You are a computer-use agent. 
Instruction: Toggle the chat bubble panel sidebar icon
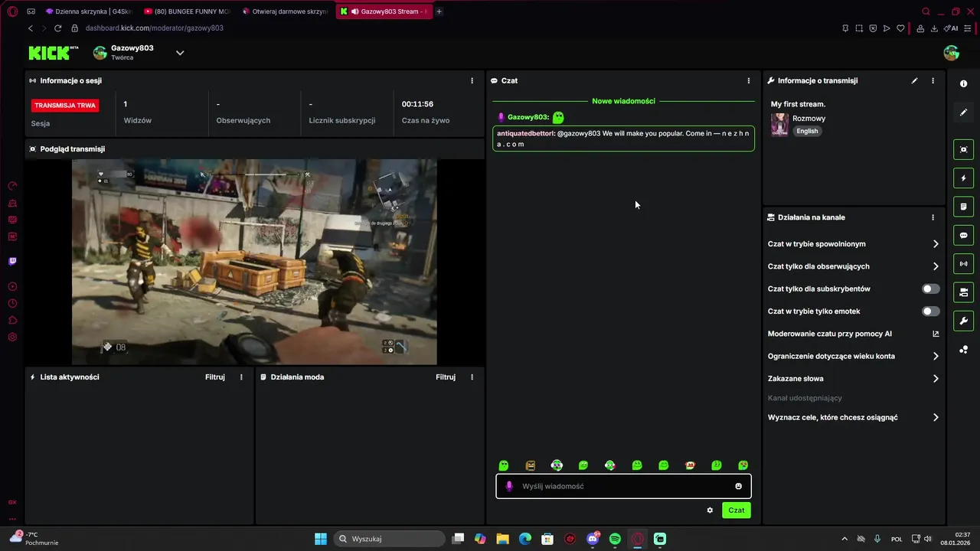963,235
